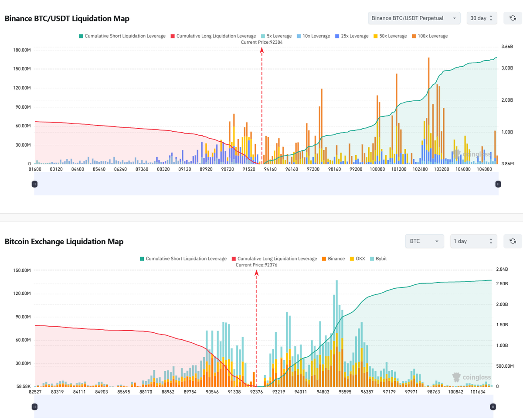The height and width of the screenshot is (420, 523).
Task: Toggle Cumulative Short Liquidation Leverage in top chart
Action: click(x=122, y=36)
